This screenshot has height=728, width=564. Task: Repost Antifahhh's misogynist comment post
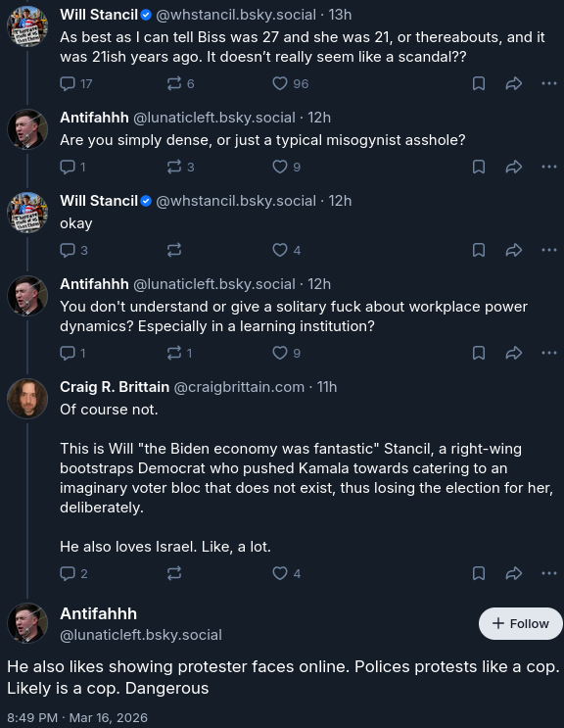[x=180, y=167]
